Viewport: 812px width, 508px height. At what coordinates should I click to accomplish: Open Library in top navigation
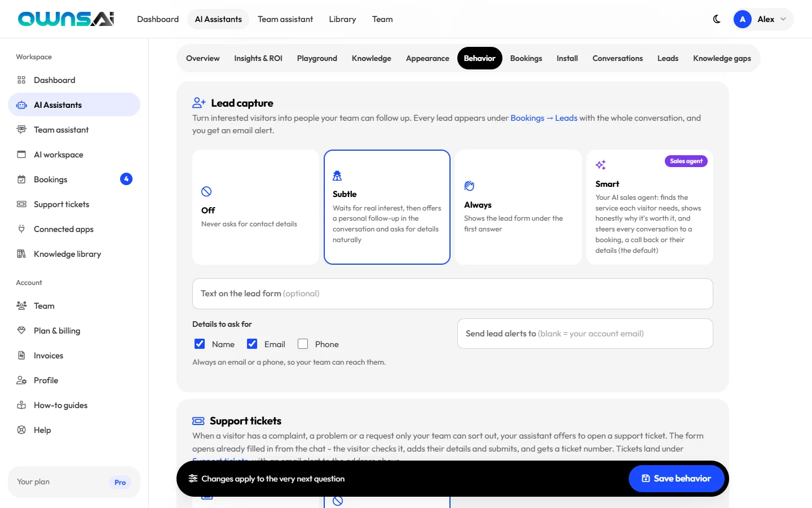coord(342,19)
